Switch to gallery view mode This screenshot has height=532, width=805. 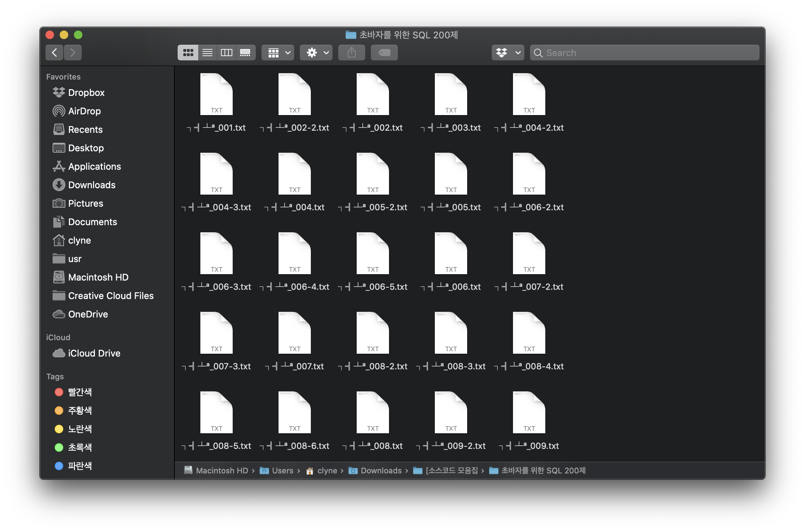pyautogui.click(x=245, y=53)
